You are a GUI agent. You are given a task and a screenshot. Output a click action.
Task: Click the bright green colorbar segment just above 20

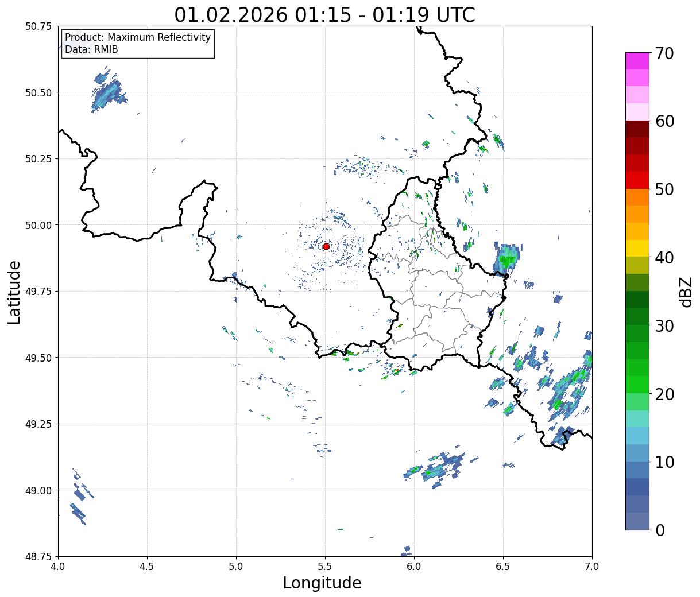tap(637, 385)
